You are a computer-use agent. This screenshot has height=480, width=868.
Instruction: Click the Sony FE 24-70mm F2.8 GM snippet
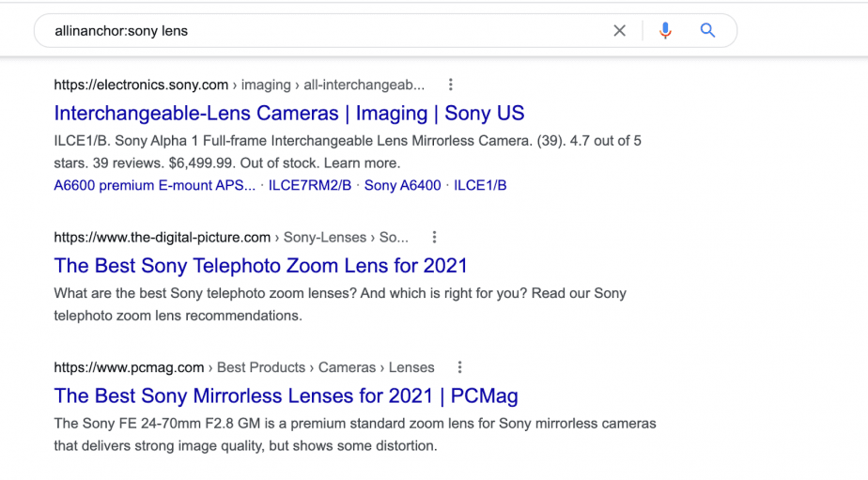[x=355, y=435]
